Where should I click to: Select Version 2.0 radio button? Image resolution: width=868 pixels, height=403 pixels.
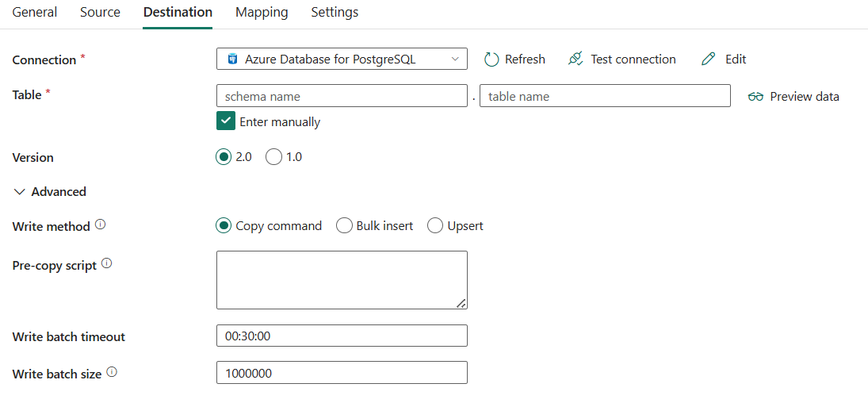(223, 157)
